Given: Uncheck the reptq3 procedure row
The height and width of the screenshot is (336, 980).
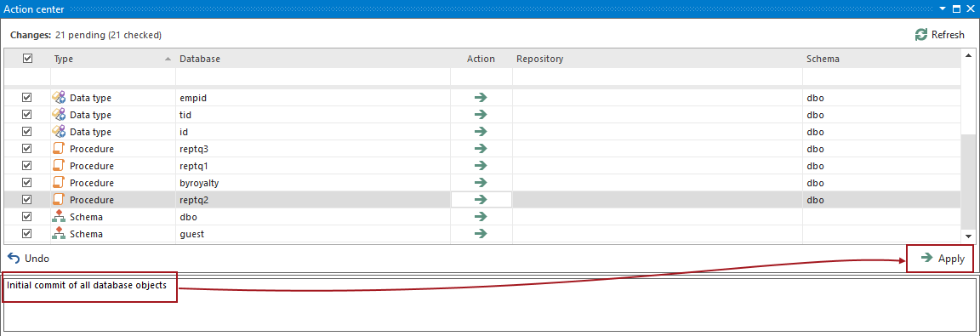Looking at the screenshot, I should click(x=27, y=149).
